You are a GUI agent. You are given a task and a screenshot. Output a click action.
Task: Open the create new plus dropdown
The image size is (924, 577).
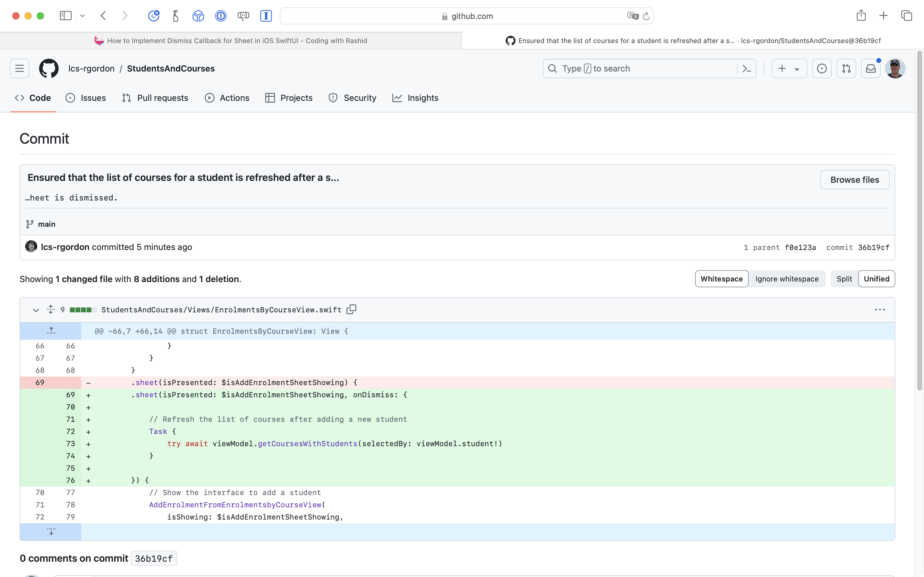tap(789, 68)
